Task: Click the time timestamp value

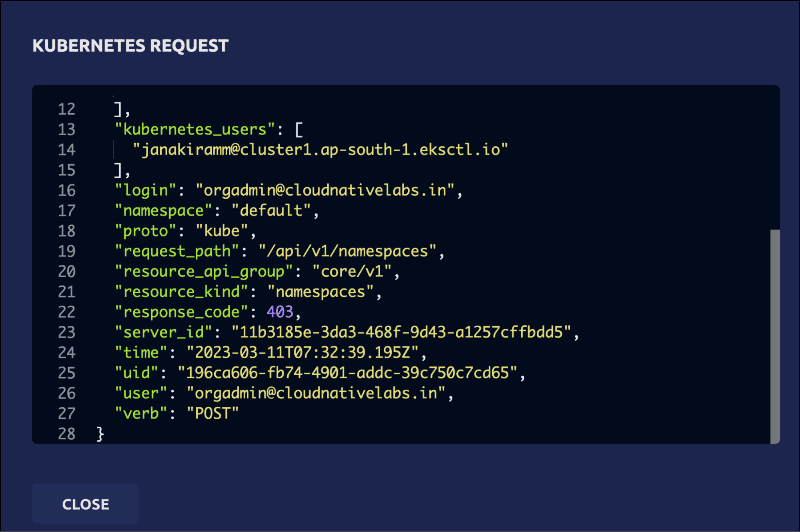Action: [303, 353]
